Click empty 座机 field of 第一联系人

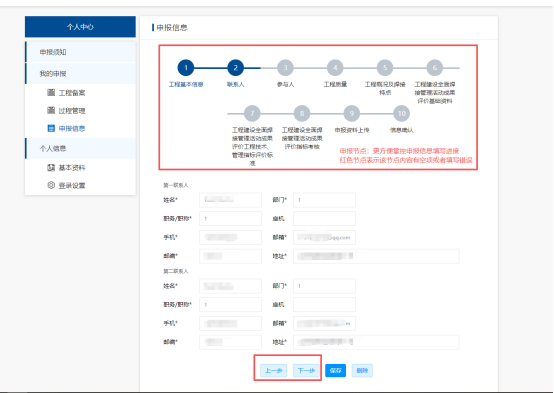(324, 218)
